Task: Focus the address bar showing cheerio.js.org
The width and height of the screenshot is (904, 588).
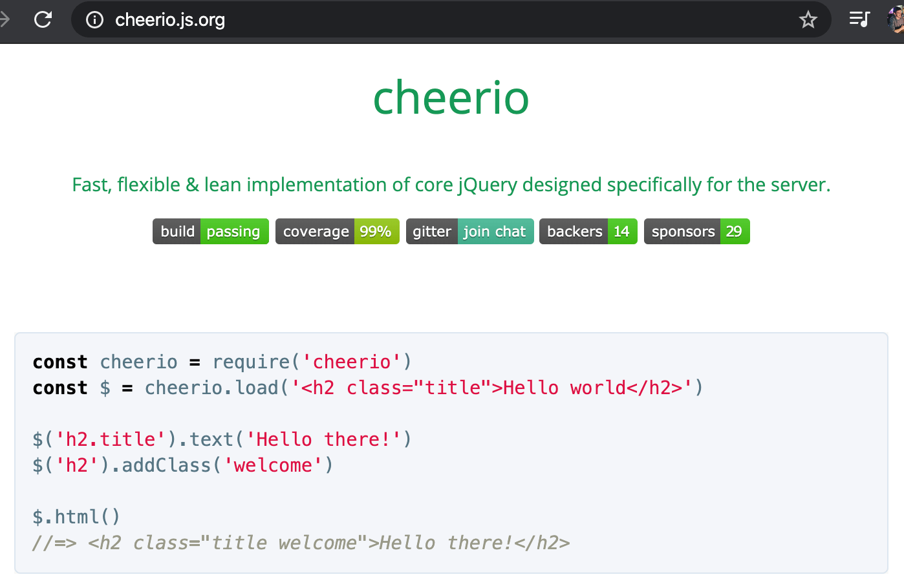Action: [451, 19]
